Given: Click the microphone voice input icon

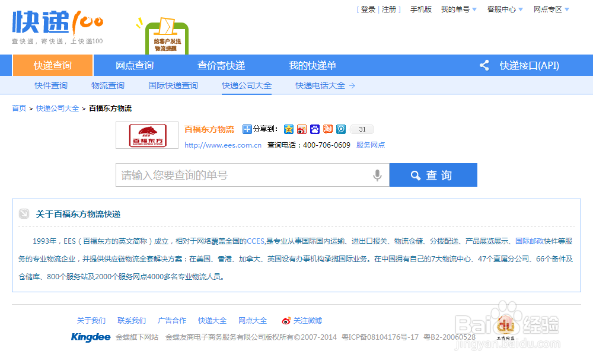Looking at the screenshot, I should pyautogui.click(x=377, y=175).
